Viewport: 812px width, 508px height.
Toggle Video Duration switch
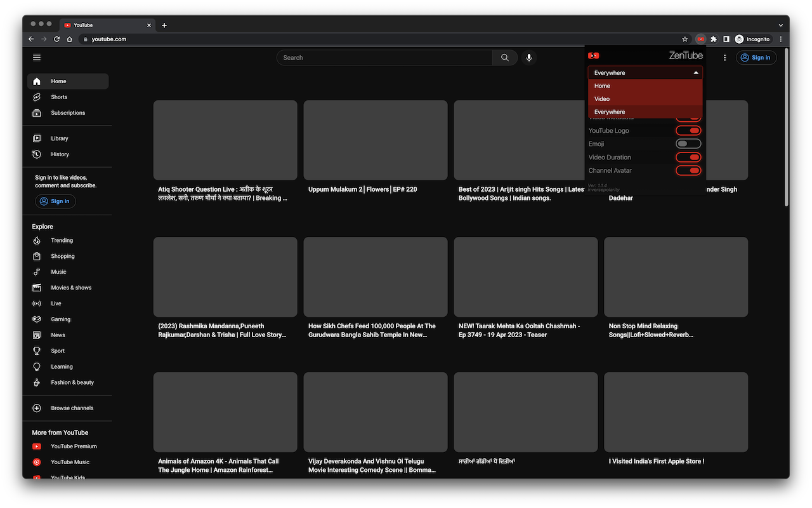(x=688, y=157)
